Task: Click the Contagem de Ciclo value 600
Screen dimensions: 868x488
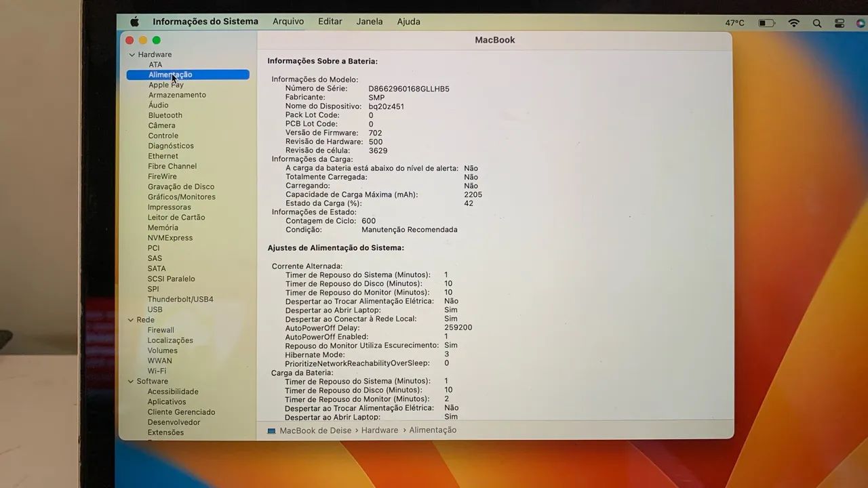Action: point(368,221)
